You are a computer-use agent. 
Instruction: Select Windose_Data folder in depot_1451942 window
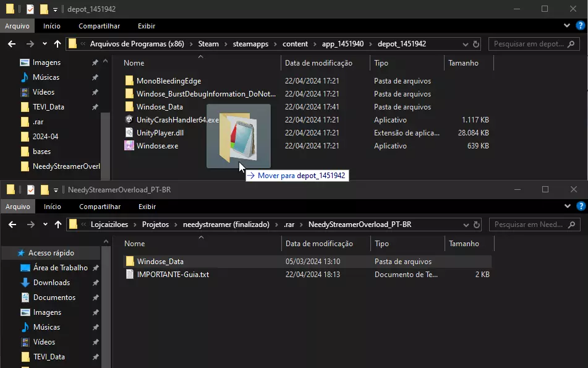(x=160, y=107)
